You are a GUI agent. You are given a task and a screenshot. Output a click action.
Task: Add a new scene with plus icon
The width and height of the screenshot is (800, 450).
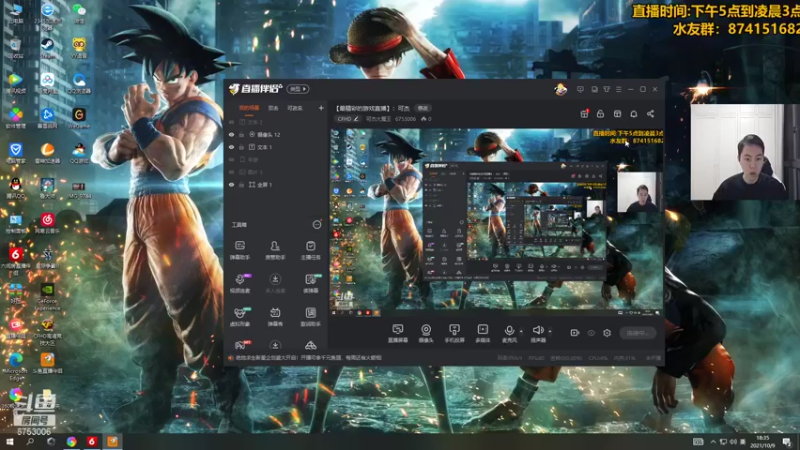(321, 108)
